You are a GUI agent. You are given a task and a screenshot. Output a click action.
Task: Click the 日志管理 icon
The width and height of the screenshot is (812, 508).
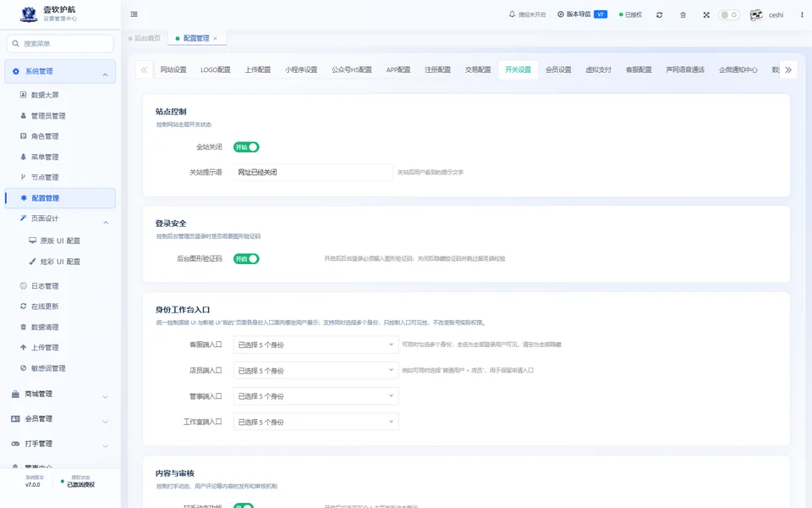click(x=24, y=285)
